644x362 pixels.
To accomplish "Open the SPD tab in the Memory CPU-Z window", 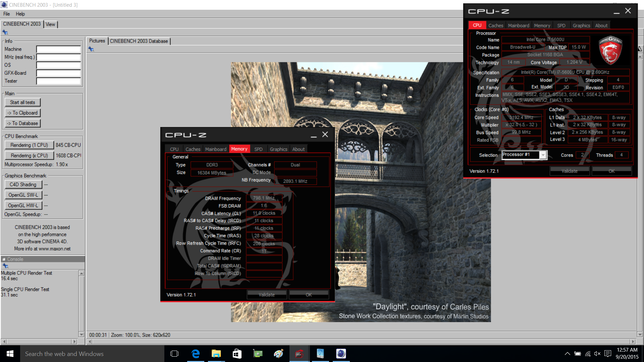I will click(258, 149).
